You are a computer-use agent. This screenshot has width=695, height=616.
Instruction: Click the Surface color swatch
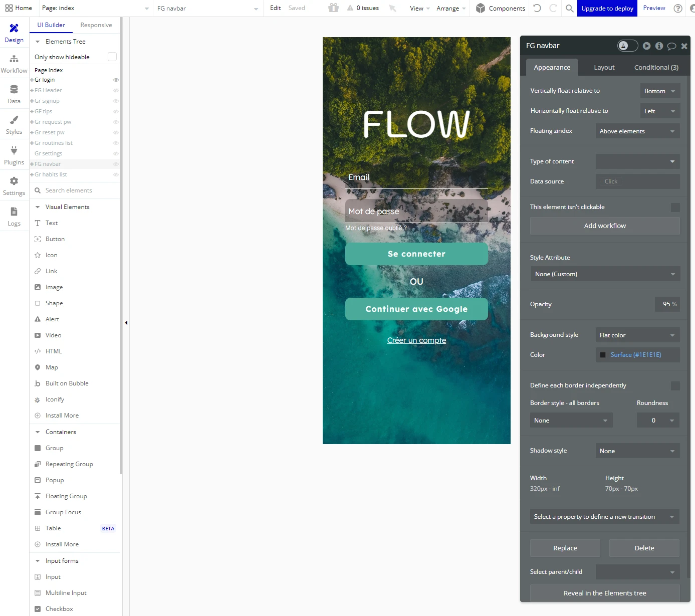603,355
